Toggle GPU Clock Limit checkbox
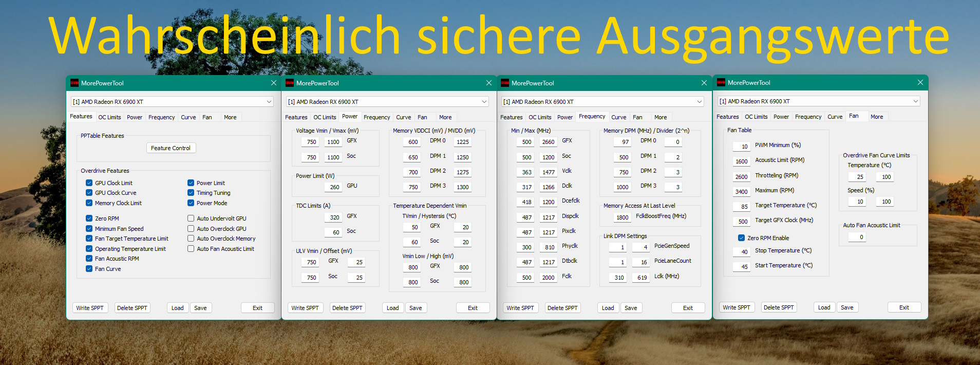 [x=89, y=183]
